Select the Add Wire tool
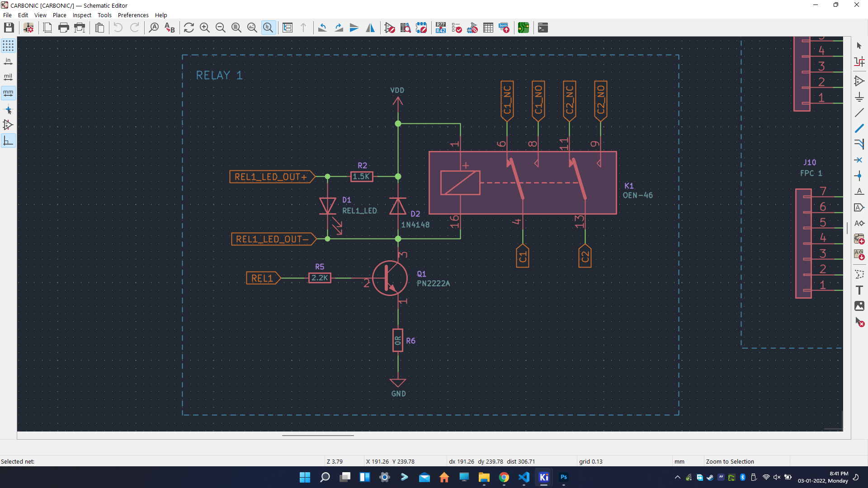Viewport: 868px width, 488px height. [859, 113]
